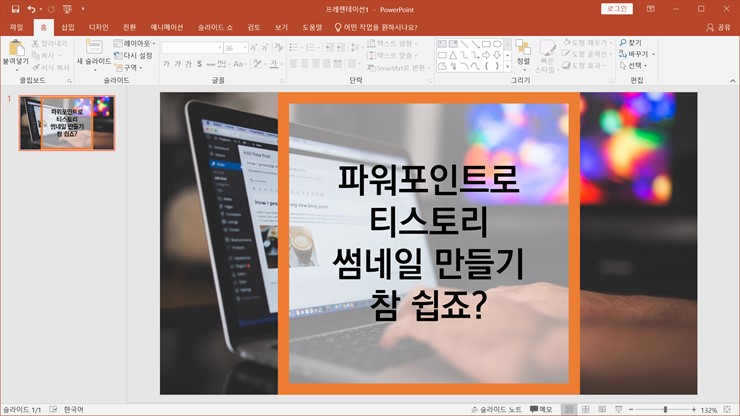
Task: Toggle strikethrough formatting
Action: point(210,64)
